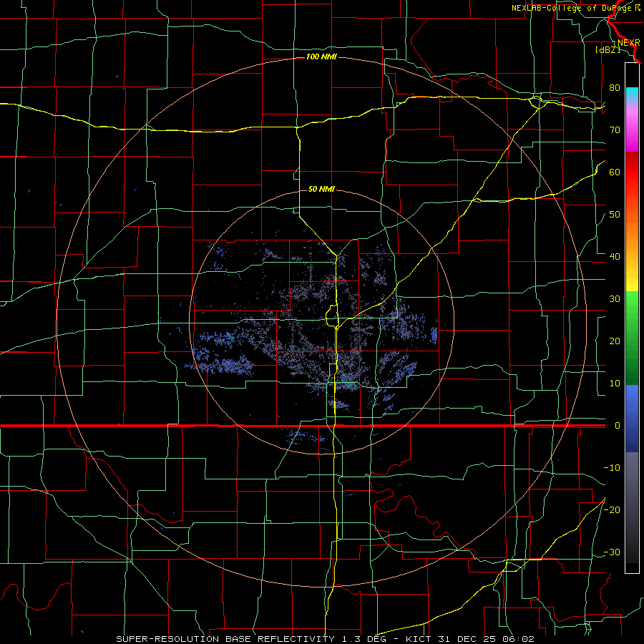This screenshot has width=644, height=644.
Task: Click the "60" value on the dBZ scale
Action: (615, 172)
